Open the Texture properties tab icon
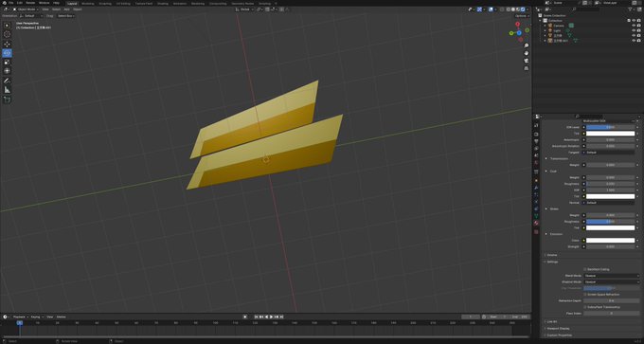 click(x=536, y=232)
